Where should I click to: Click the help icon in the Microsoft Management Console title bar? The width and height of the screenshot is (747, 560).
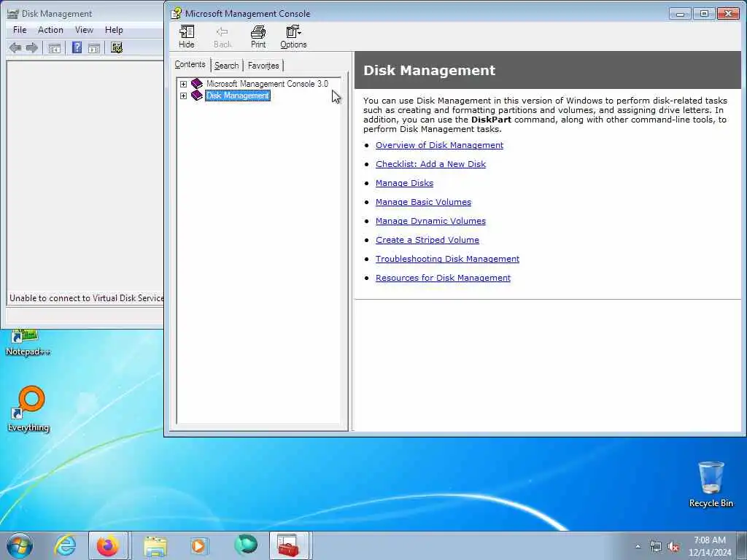(177, 13)
